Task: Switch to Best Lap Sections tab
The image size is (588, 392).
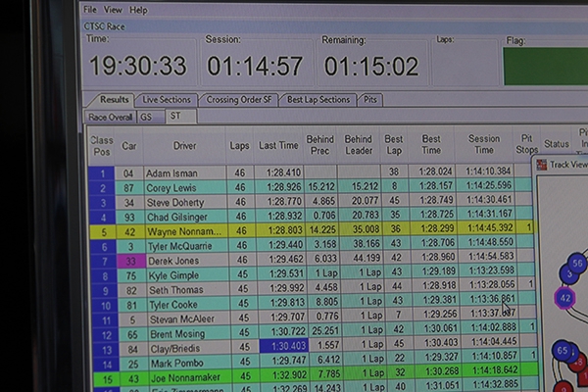Action: [x=318, y=99]
